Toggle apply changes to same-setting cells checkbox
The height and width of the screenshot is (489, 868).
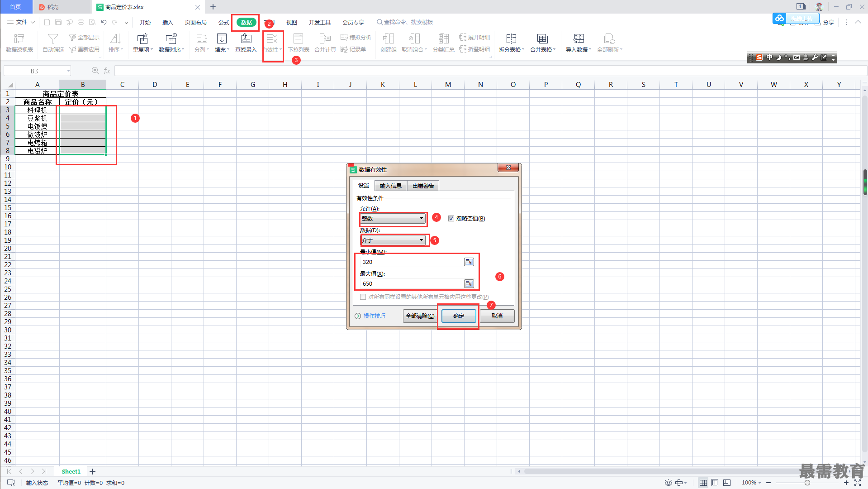tap(363, 297)
